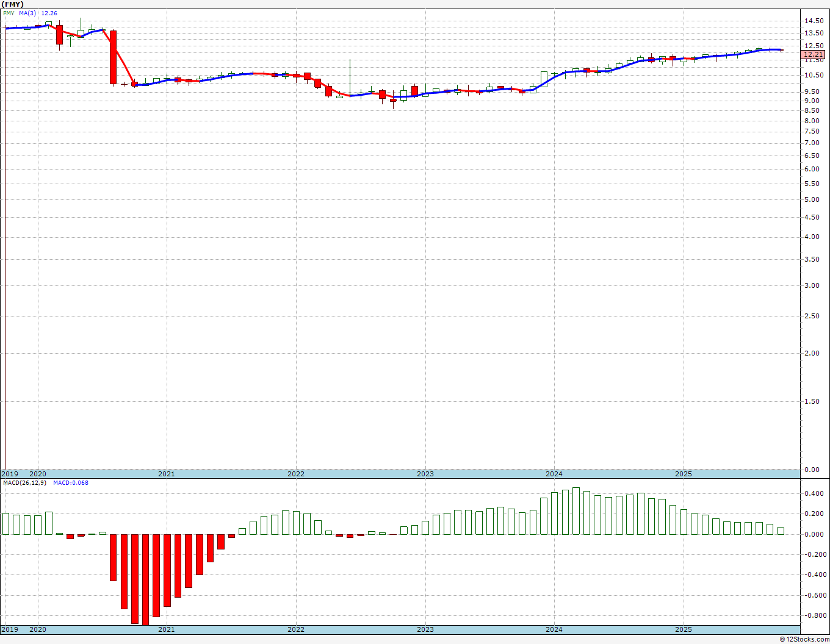The height and width of the screenshot is (644, 830).
Task: Select the 12.50 price axis label
Action: (813, 46)
